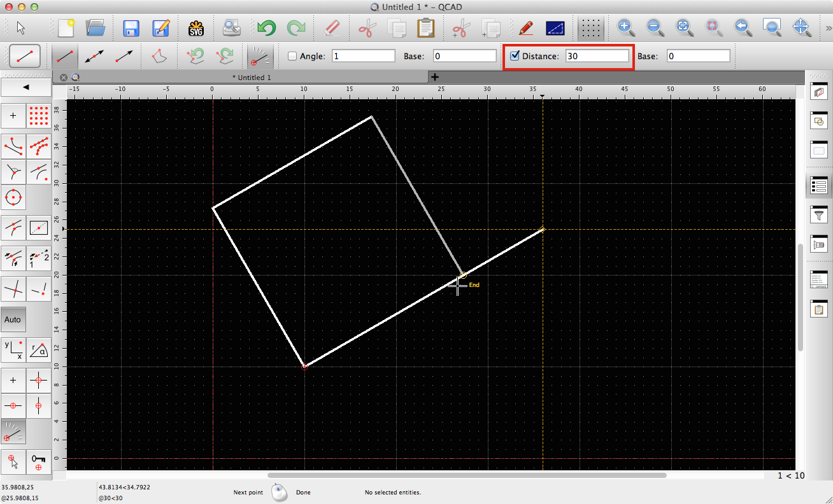Click the back arrow in tool panel
The height and width of the screenshot is (504, 833).
point(26,87)
